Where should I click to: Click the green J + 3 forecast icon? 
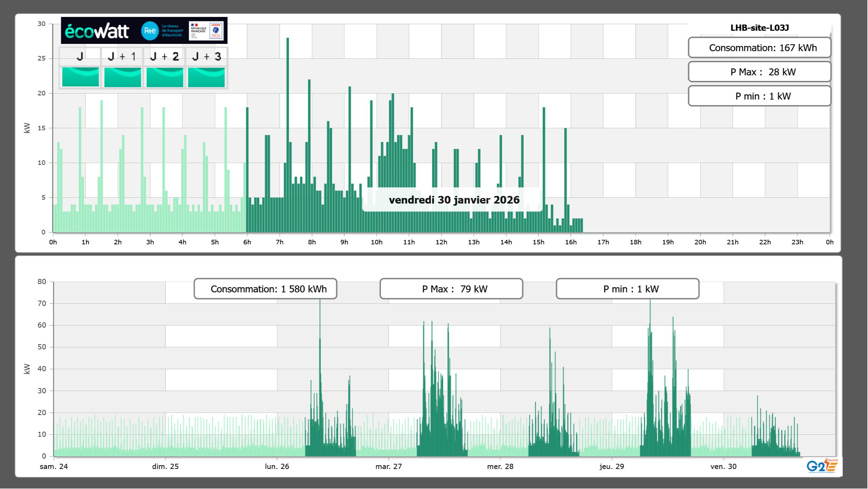(x=206, y=77)
